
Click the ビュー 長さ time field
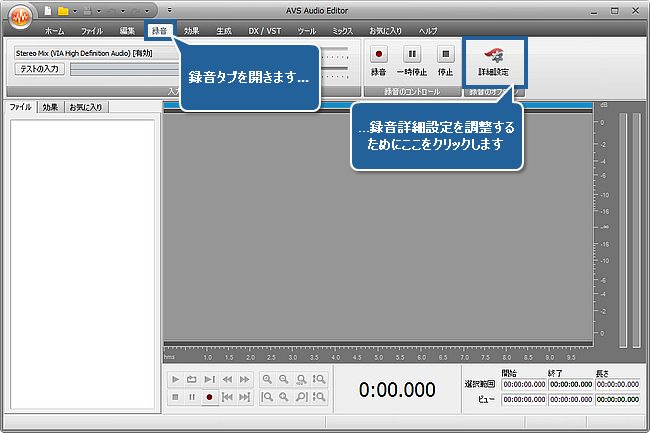618,399
